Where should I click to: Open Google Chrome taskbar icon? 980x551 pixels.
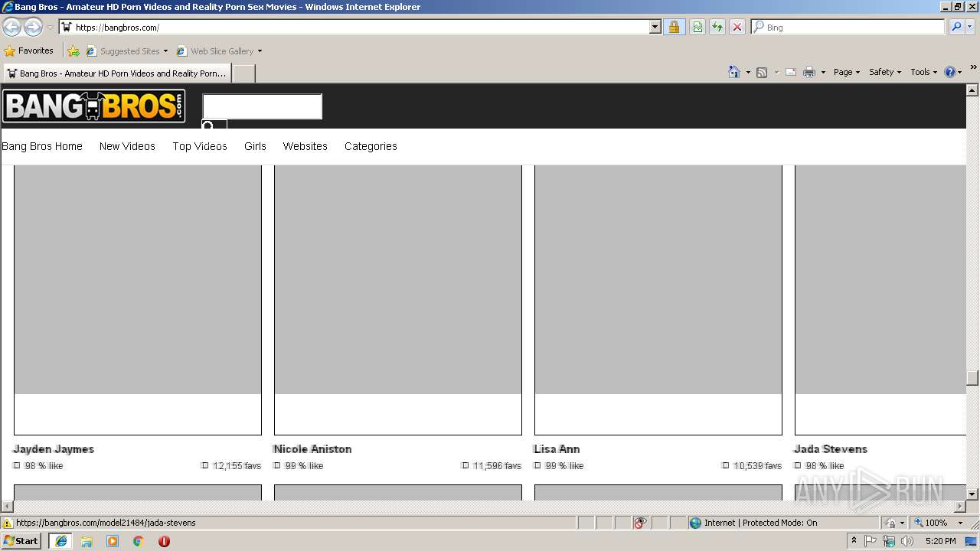(x=139, y=541)
